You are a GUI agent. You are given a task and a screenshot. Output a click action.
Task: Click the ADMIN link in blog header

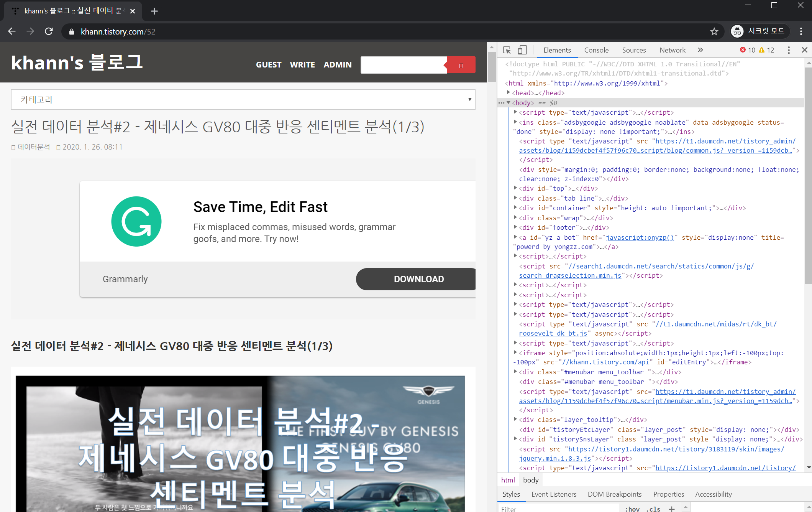337,65
